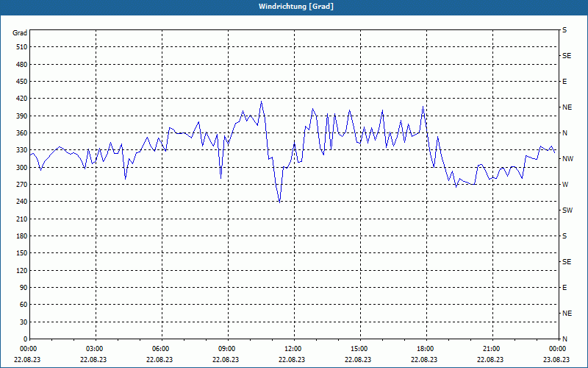Select the "150" degree axis value
Screen dimensions: 588x368
(x=22, y=253)
